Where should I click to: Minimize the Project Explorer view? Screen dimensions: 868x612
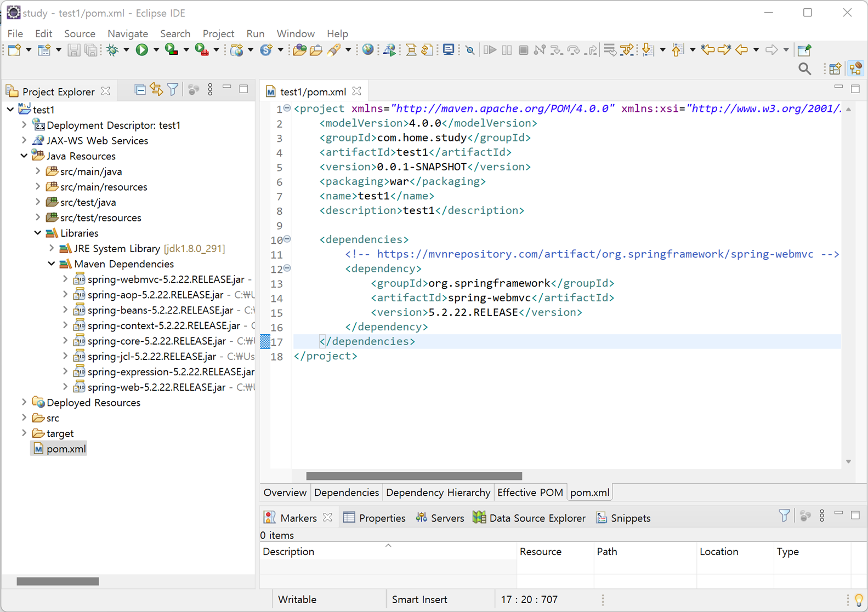coord(227,88)
